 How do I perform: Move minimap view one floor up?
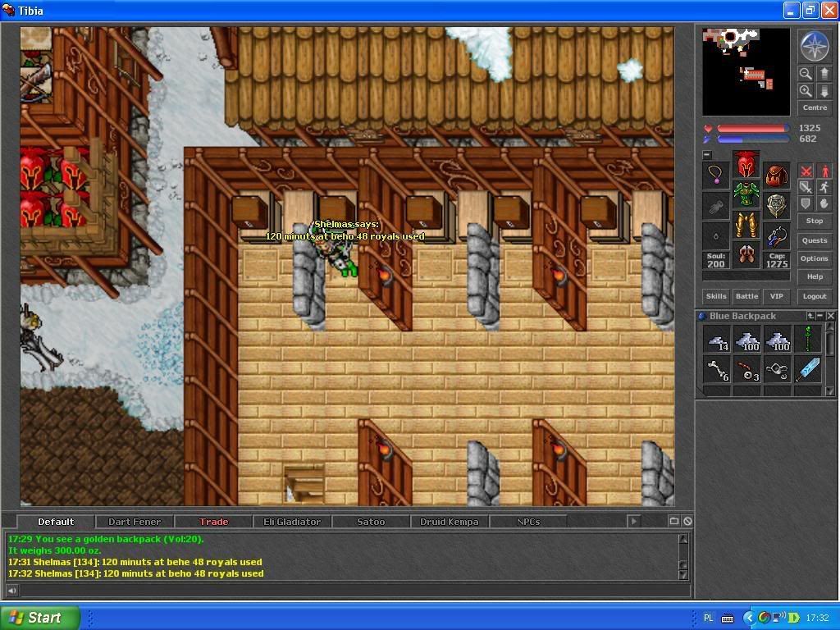click(824, 73)
